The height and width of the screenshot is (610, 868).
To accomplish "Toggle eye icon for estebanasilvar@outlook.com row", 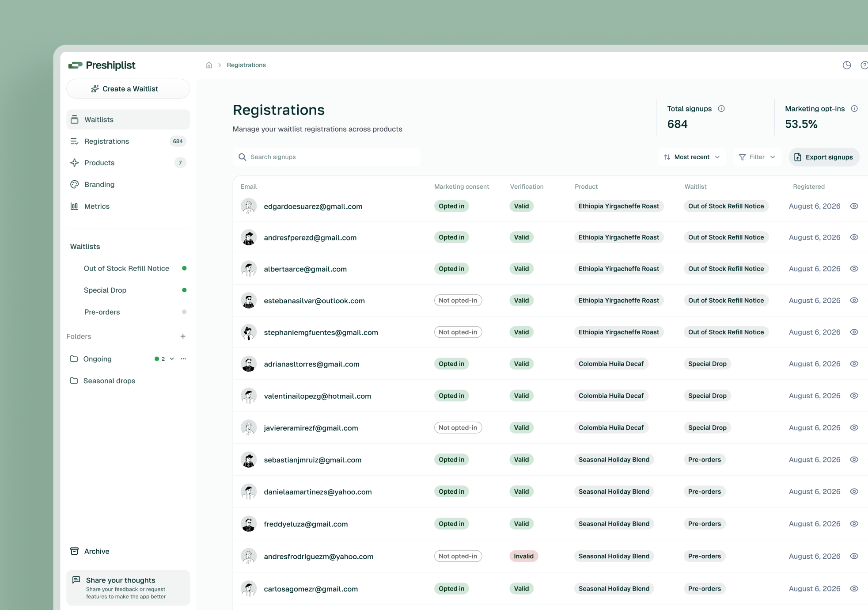I will click(854, 301).
